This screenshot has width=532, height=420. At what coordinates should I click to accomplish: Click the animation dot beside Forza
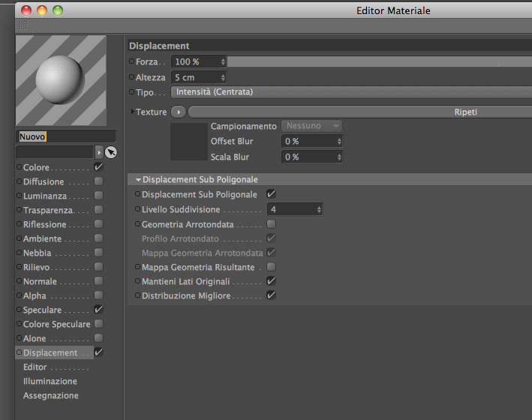(131, 61)
